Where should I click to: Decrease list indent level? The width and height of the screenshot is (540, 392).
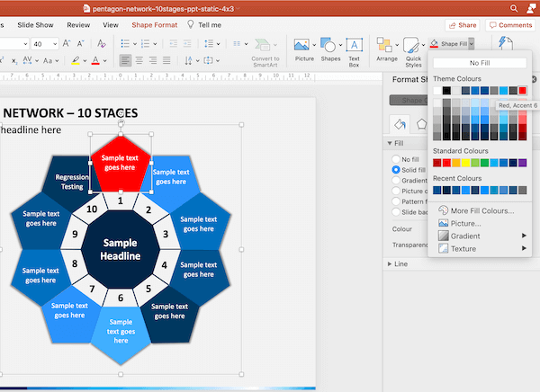pyautogui.click(x=173, y=44)
